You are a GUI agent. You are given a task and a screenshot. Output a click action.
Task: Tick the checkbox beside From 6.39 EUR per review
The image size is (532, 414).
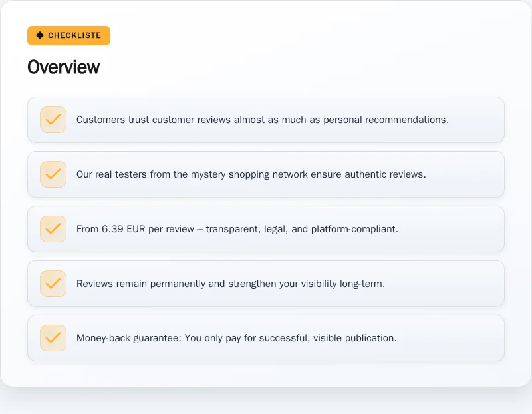click(53, 229)
